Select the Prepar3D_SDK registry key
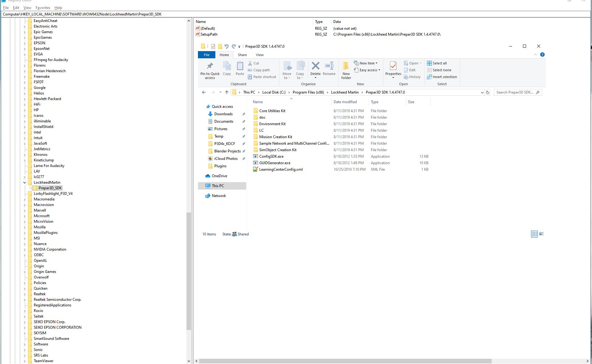592x364 pixels. (50, 188)
